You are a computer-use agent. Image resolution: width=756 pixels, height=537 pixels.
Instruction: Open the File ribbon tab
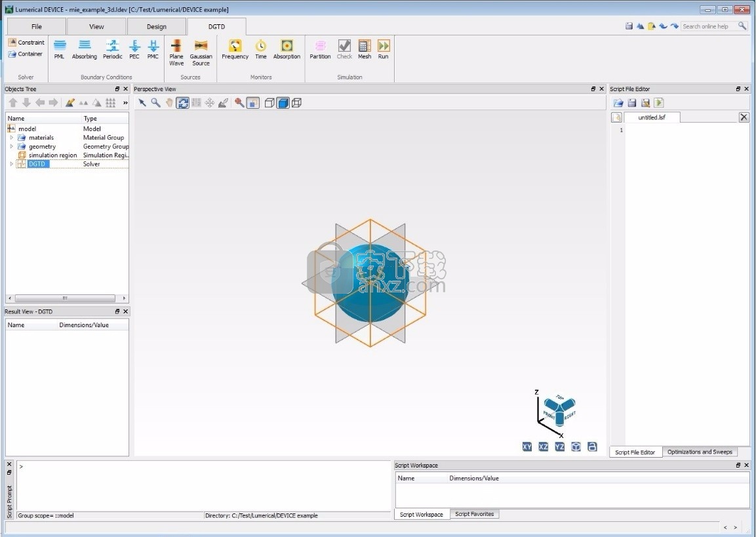(x=37, y=26)
